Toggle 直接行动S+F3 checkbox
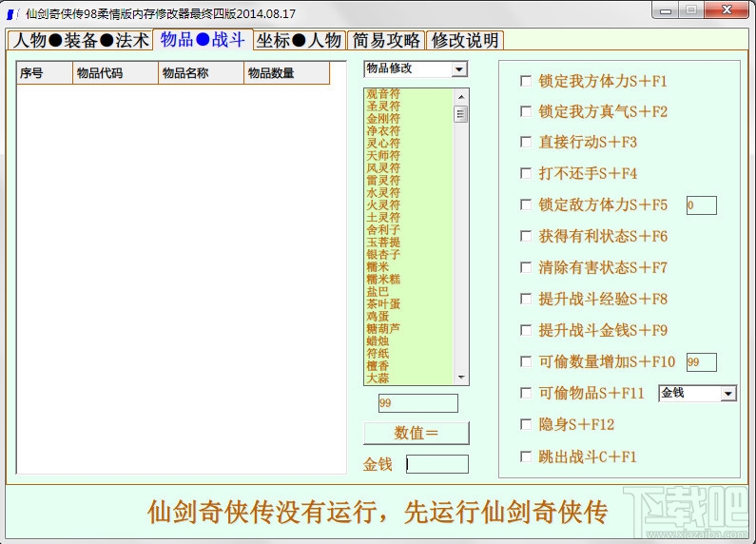756x544 pixels. (x=526, y=142)
